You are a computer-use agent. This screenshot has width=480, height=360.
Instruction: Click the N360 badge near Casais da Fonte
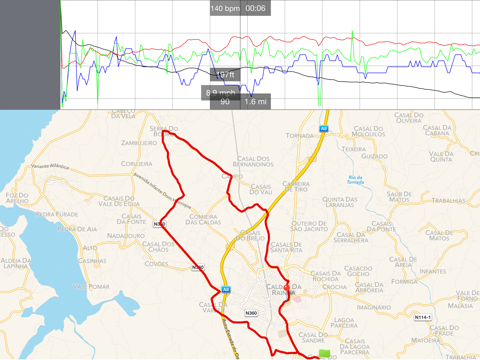point(159,224)
